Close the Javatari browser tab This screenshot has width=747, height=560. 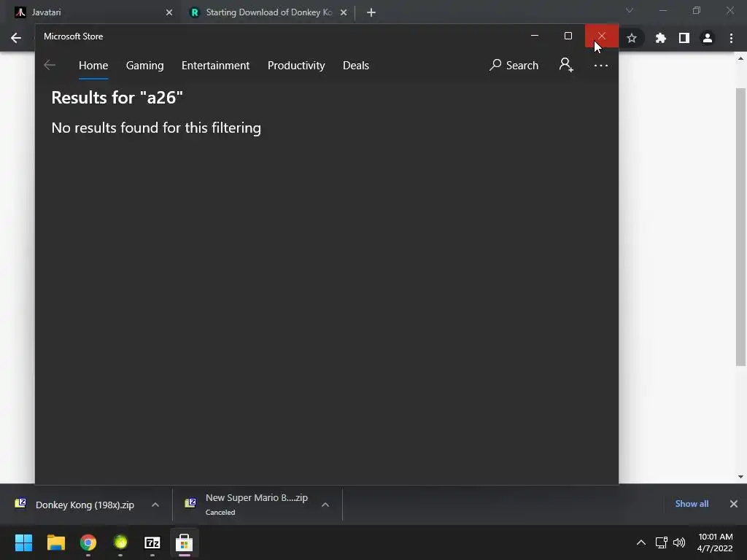tap(169, 12)
